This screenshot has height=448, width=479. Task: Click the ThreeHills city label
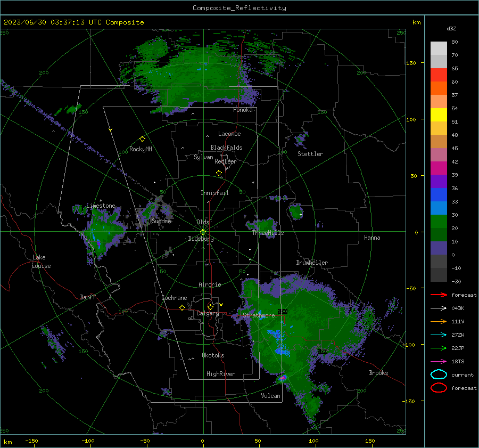coord(268,233)
